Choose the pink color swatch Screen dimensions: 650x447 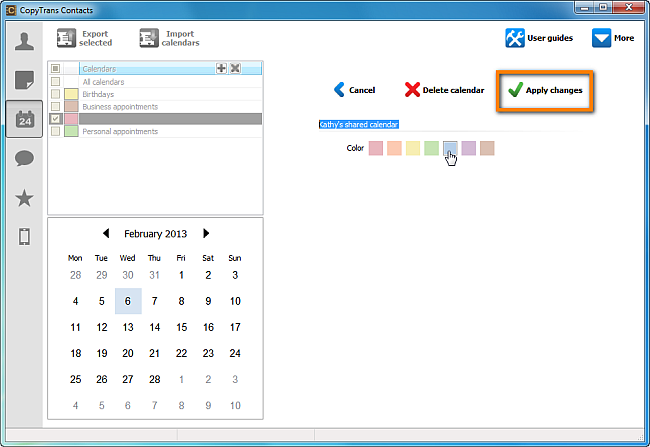[376, 148]
